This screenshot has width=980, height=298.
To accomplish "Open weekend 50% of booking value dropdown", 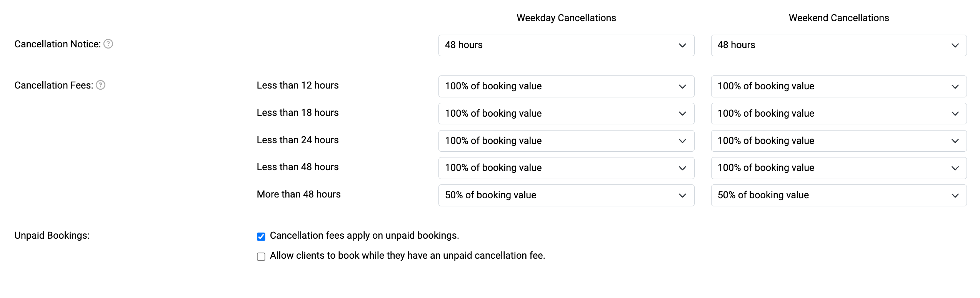I will coord(838,195).
